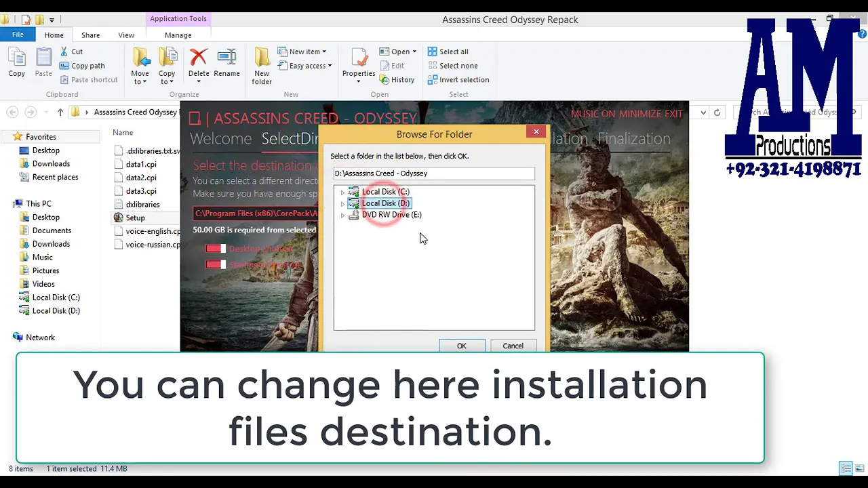Click MINIMIZE in the installer header
868x488 pixels.
640,114
